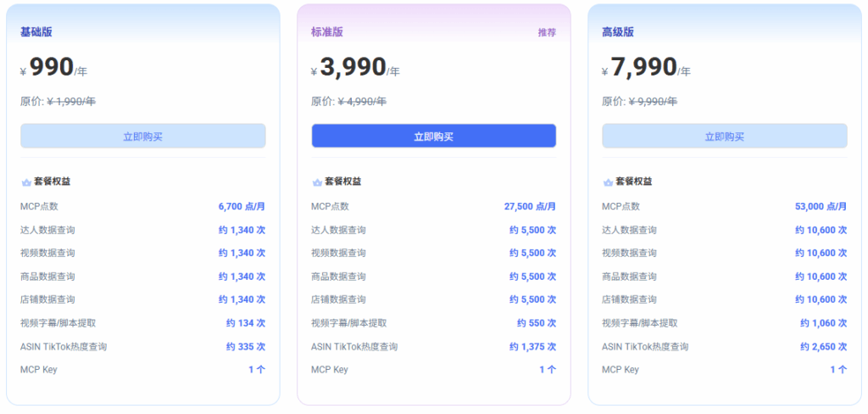Click 视频字幕/脚本提取 label in 标准版 card
This screenshot has width=868, height=414.
348,323
